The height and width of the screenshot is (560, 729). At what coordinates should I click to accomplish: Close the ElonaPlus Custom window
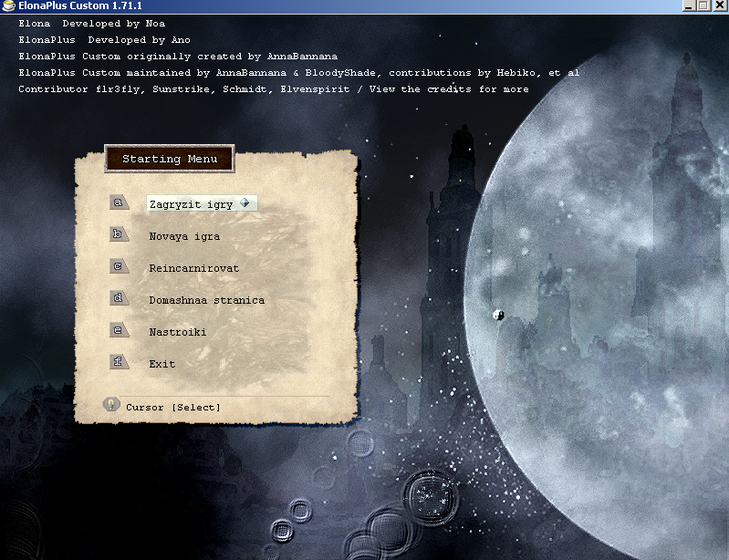[x=720, y=6]
